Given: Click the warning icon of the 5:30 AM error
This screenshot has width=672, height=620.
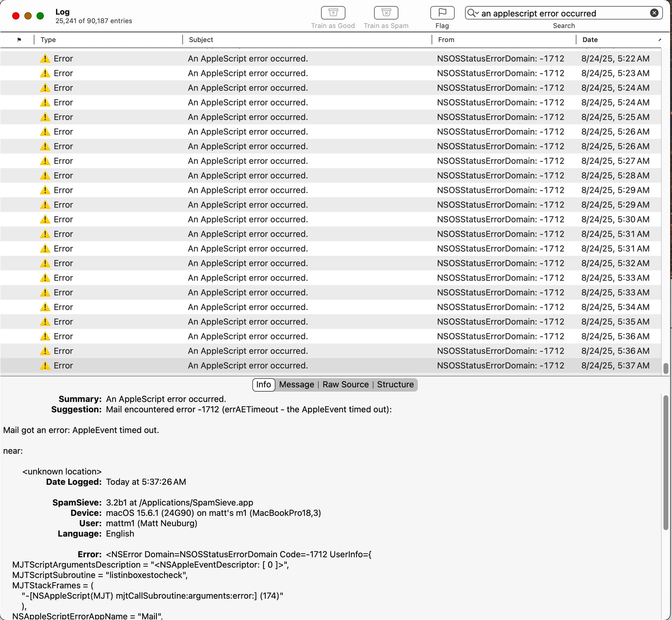Looking at the screenshot, I should point(45,219).
